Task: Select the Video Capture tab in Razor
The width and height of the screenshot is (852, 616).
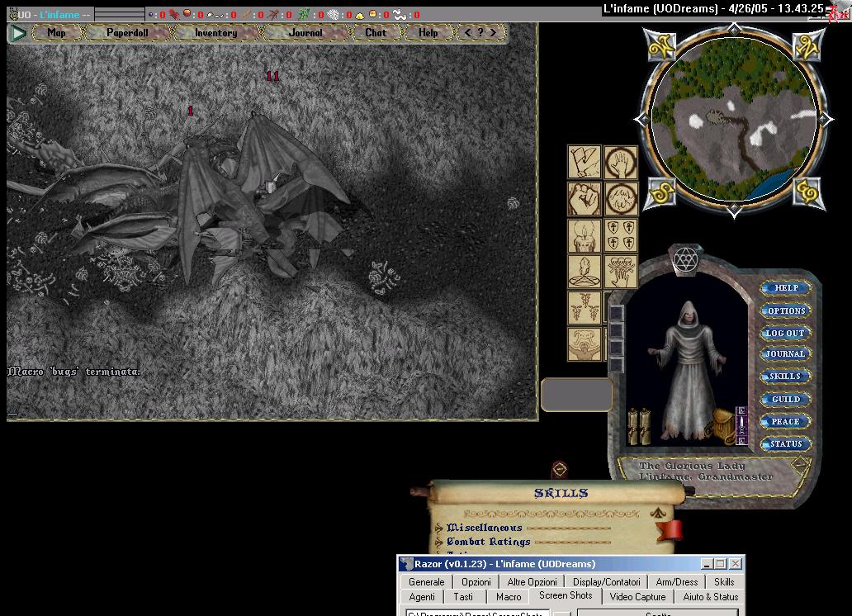Action: click(637, 596)
